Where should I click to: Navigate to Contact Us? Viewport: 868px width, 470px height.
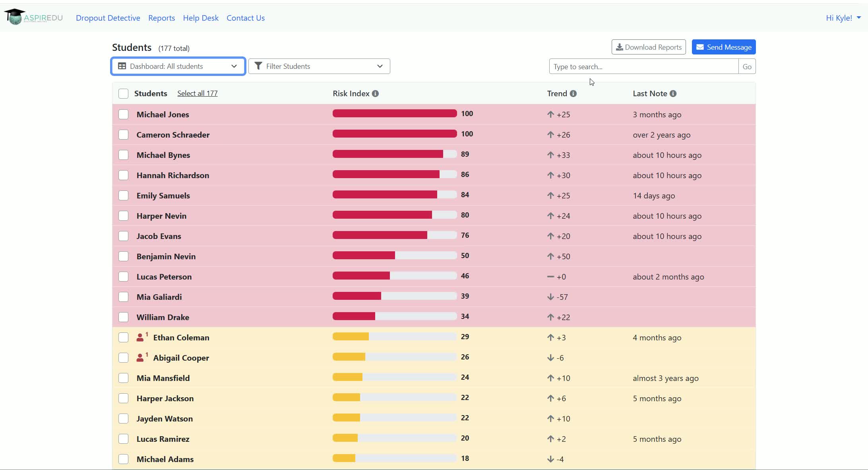click(x=246, y=18)
